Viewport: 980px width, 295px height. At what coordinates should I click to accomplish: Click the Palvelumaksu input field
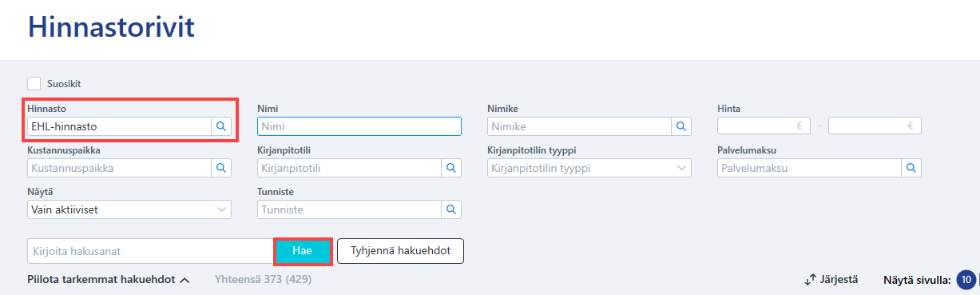(809, 168)
